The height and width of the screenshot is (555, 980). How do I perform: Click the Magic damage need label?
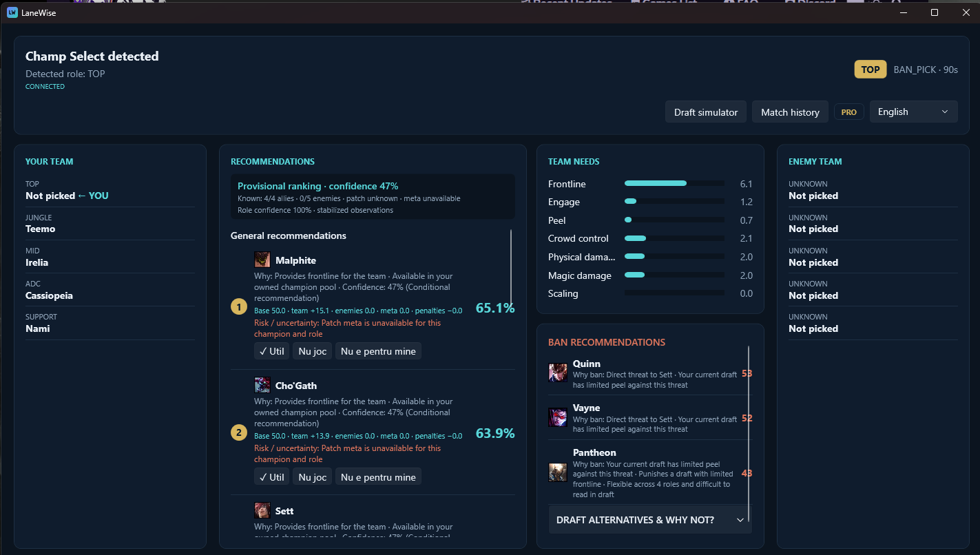[x=580, y=275]
